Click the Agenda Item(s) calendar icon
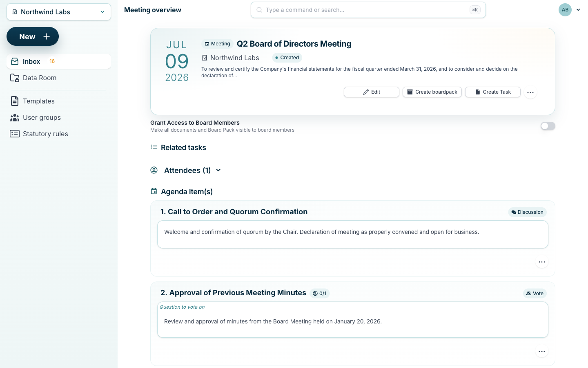This screenshot has height=368, width=588. [x=154, y=191]
